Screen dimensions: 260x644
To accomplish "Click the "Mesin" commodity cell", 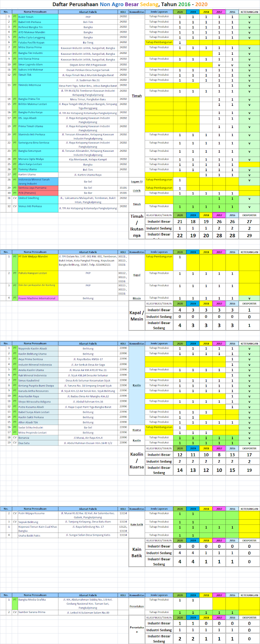I will pyautogui.click(x=137, y=298).
